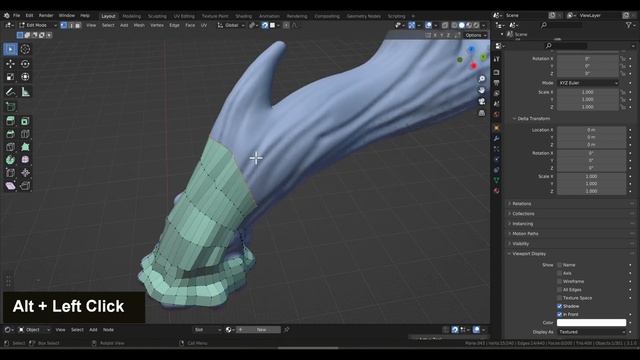Toggle the snapping magnet button

coord(264,25)
